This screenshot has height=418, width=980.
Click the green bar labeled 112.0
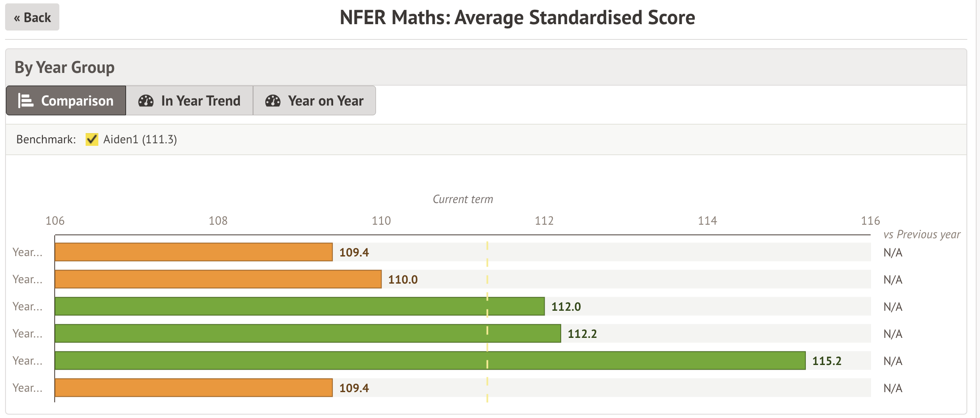(299, 307)
